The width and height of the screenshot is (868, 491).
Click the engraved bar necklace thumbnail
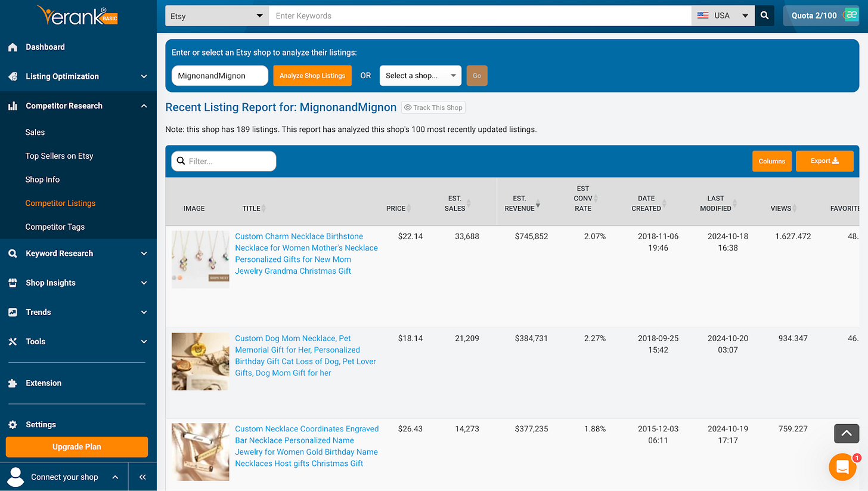click(x=200, y=452)
